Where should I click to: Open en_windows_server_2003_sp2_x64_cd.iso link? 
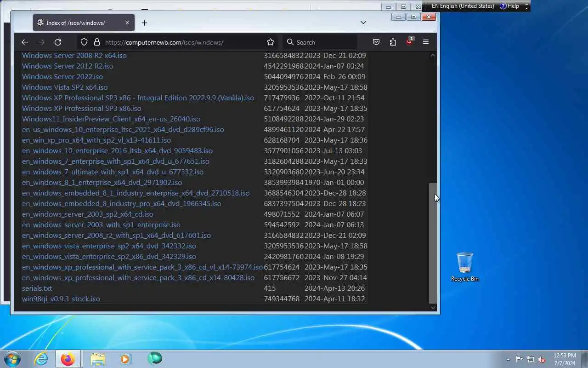[88, 214]
